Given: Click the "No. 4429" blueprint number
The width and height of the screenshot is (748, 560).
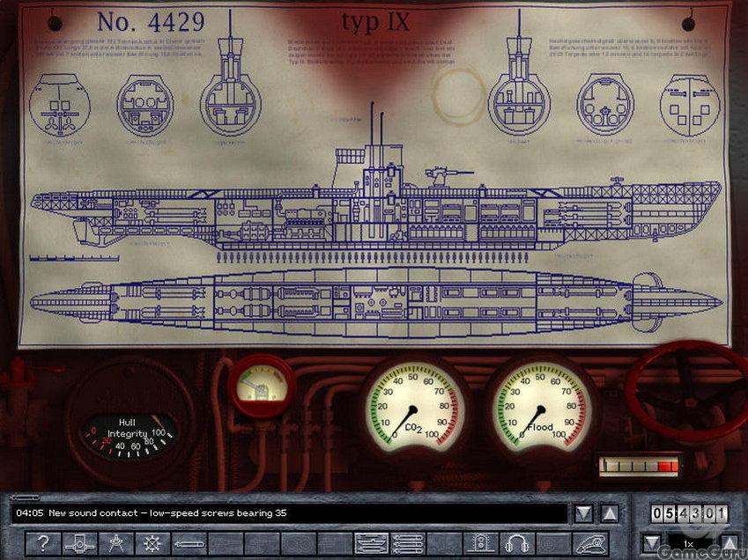Looking at the screenshot, I should (x=151, y=22).
